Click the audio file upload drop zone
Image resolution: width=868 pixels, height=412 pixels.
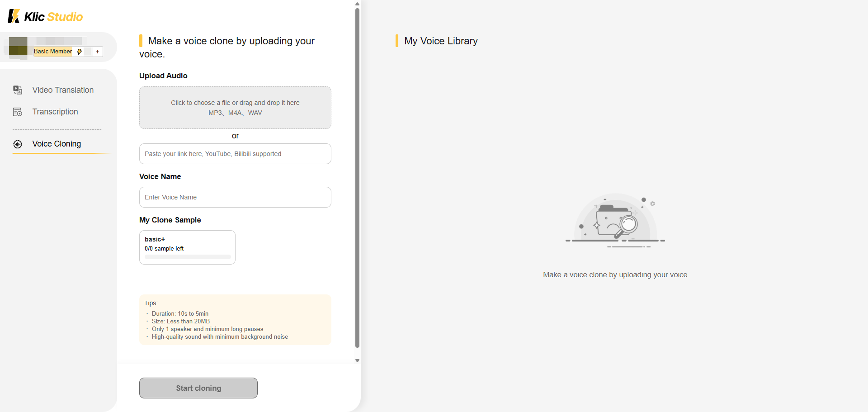click(235, 108)
